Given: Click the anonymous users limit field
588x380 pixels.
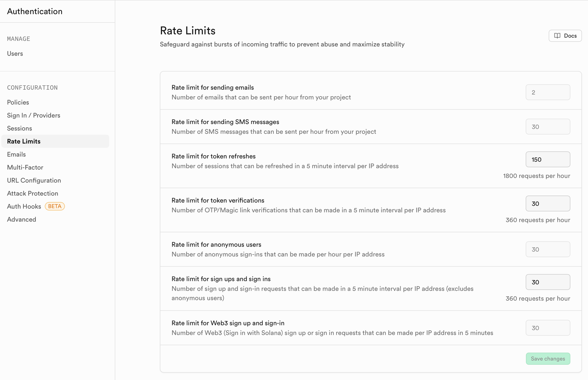Looking at the screenshot, I should pyautogui.click(x=548, y=249).
